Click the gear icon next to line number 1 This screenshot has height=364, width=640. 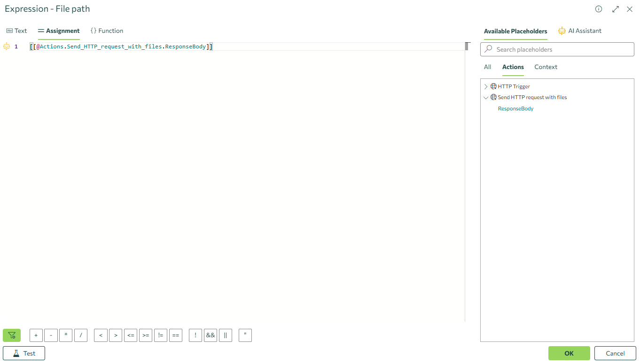pos(6,46)
